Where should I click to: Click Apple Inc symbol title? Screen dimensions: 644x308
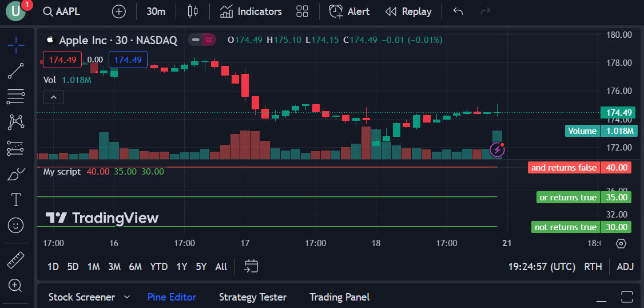(118, 40)
